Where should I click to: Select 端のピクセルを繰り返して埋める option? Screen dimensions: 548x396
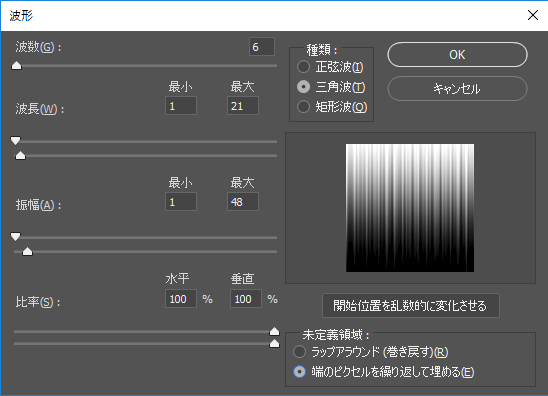click(300, 372)
